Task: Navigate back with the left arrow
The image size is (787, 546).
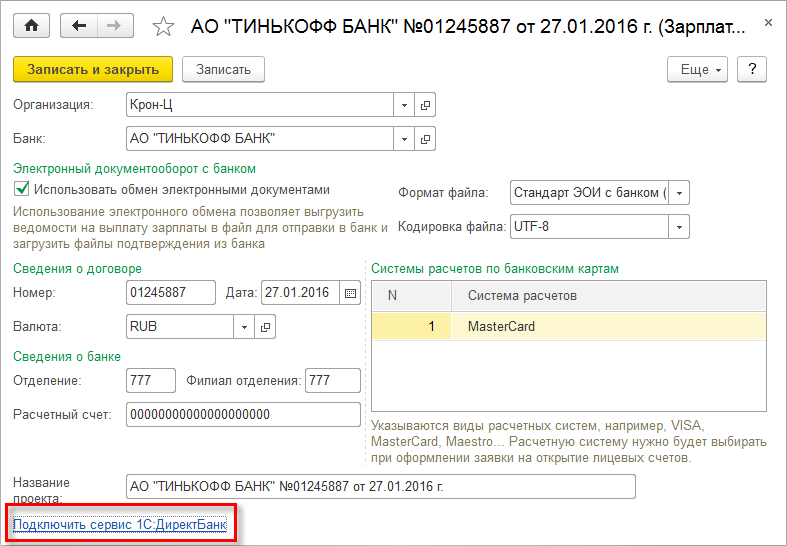Action: point(79,25)
